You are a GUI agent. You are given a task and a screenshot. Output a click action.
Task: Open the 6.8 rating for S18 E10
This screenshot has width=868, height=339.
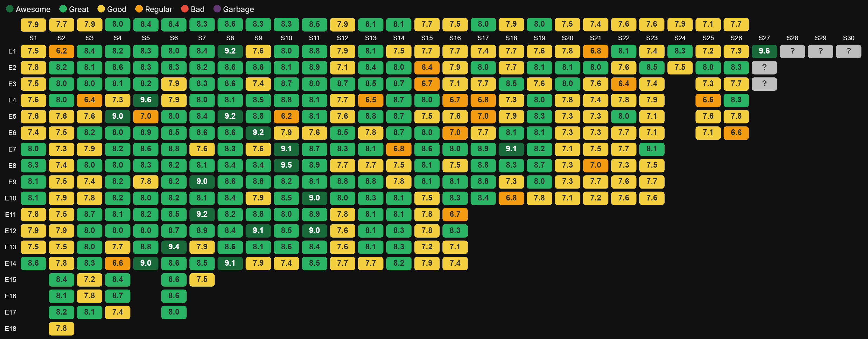point(511,198)
